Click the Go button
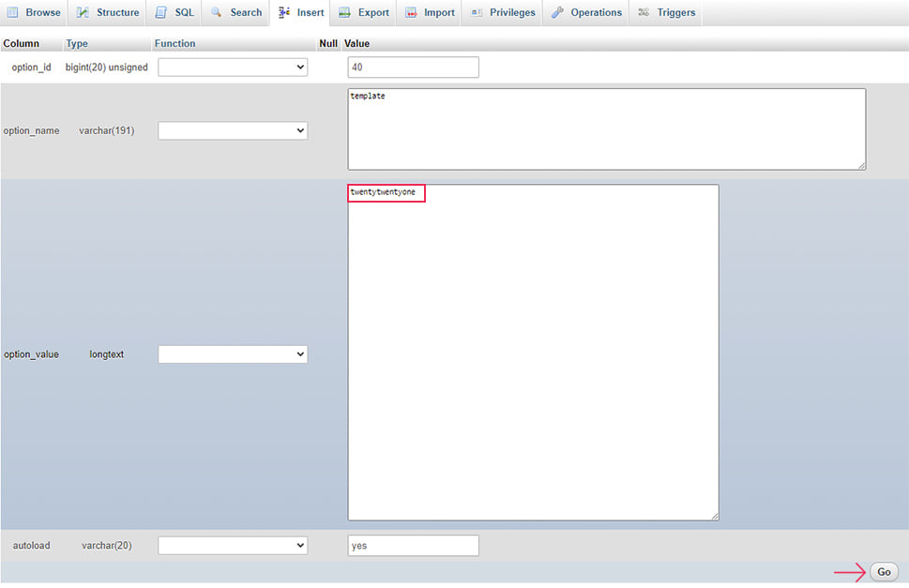The width and height of the screenshot is (909, 588). point(884,572)
